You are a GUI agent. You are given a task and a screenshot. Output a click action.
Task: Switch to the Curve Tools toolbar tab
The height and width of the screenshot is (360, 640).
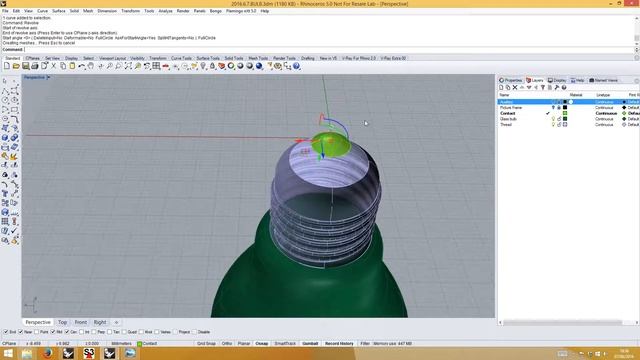(181, 58)
